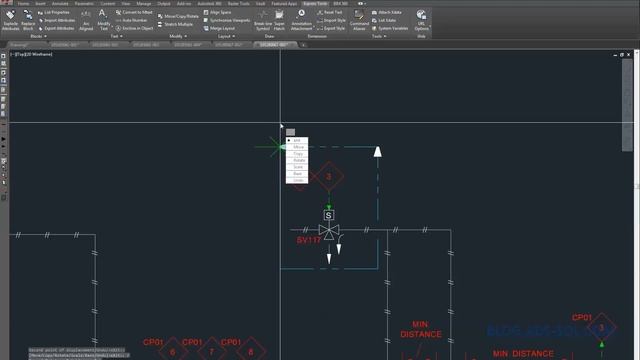Screen dimensions: 640x360
Task: Open the ribbon display options dropdown
Action: pos(362,4)
